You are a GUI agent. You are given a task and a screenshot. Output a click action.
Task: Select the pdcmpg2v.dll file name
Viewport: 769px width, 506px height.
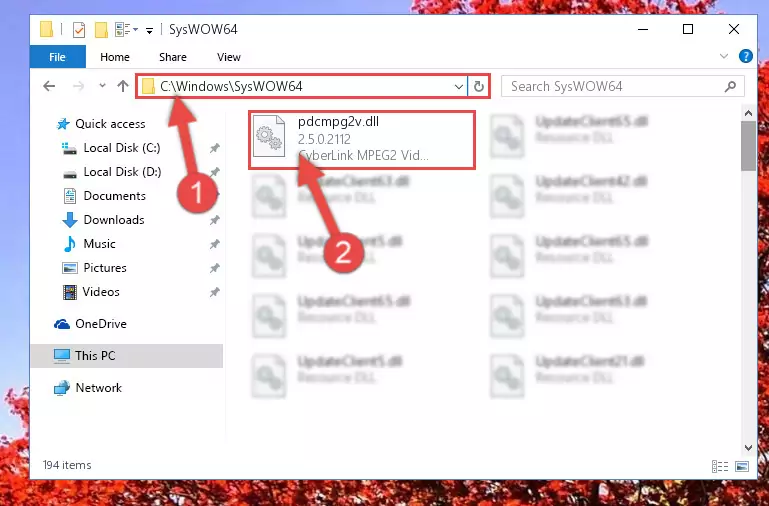click(x=338, y=122)
